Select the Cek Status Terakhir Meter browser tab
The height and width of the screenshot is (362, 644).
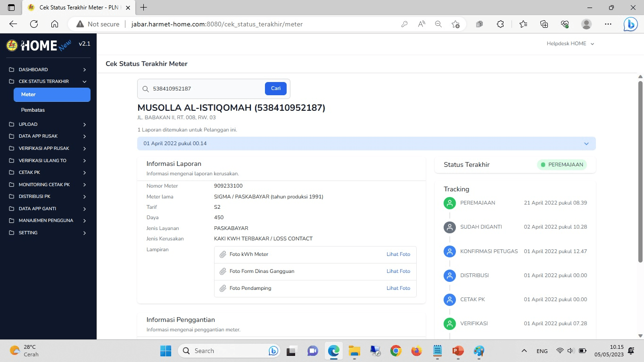pos(78,8)
